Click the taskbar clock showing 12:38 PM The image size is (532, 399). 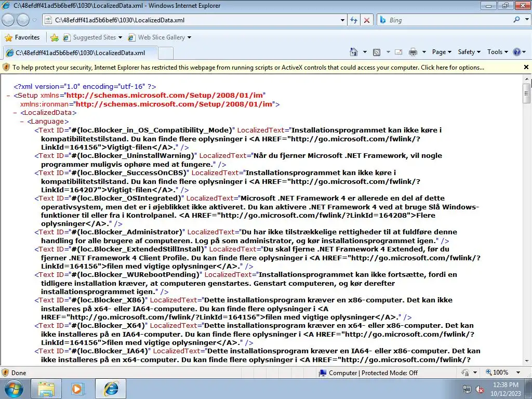coord(506,389)
